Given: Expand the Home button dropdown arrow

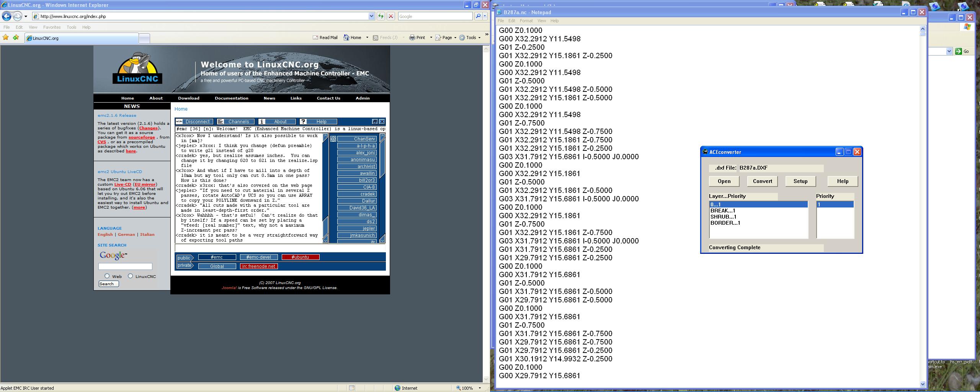Looking at the screenshot, I should click(367, 38).
